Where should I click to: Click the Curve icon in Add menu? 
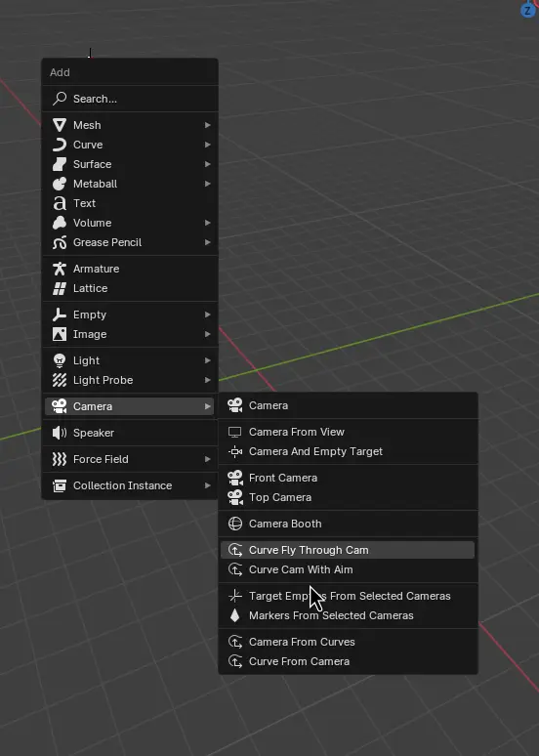coord(60,145)
